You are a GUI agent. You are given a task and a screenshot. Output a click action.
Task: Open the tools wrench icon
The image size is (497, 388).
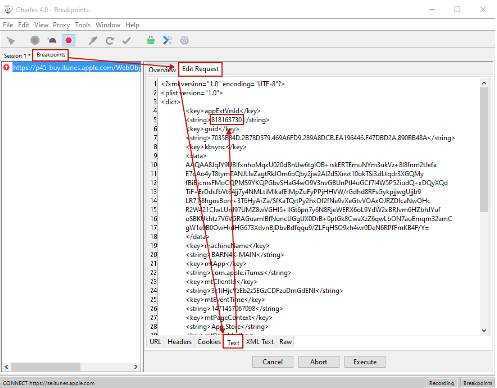coord(167,40)
